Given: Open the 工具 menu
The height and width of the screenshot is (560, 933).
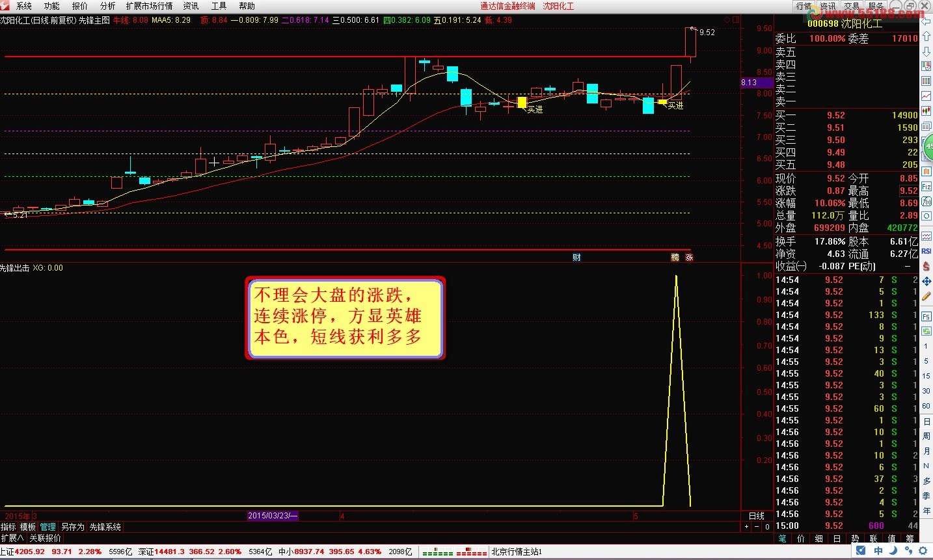Looking at the screenshot, I should [219, 6].
